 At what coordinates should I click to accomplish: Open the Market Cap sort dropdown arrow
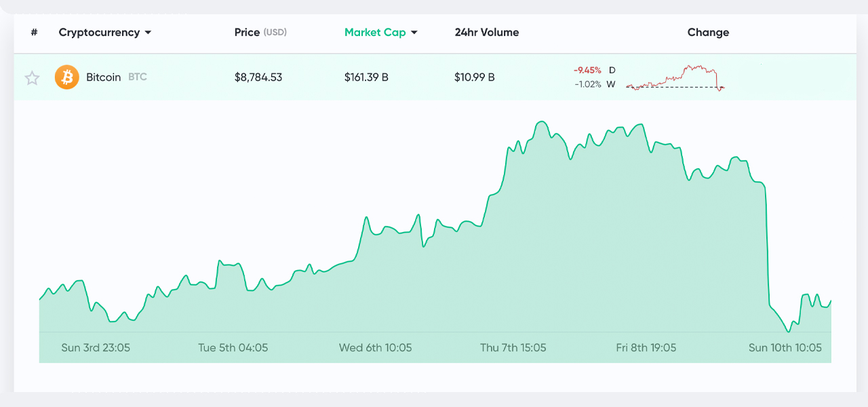coord(414,33)
